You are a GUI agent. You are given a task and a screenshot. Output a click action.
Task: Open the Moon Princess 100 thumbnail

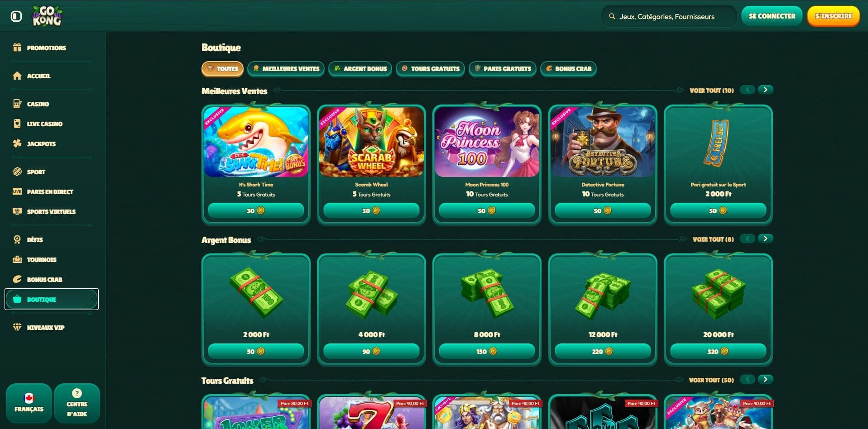[x=487, y=142]
